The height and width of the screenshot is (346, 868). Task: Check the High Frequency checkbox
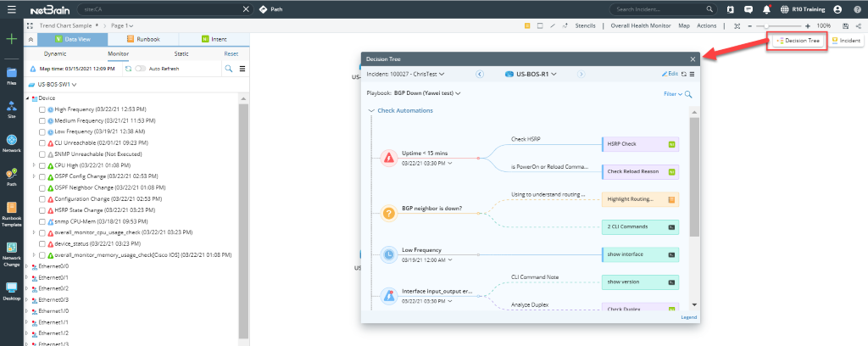(x=42, y=109)
